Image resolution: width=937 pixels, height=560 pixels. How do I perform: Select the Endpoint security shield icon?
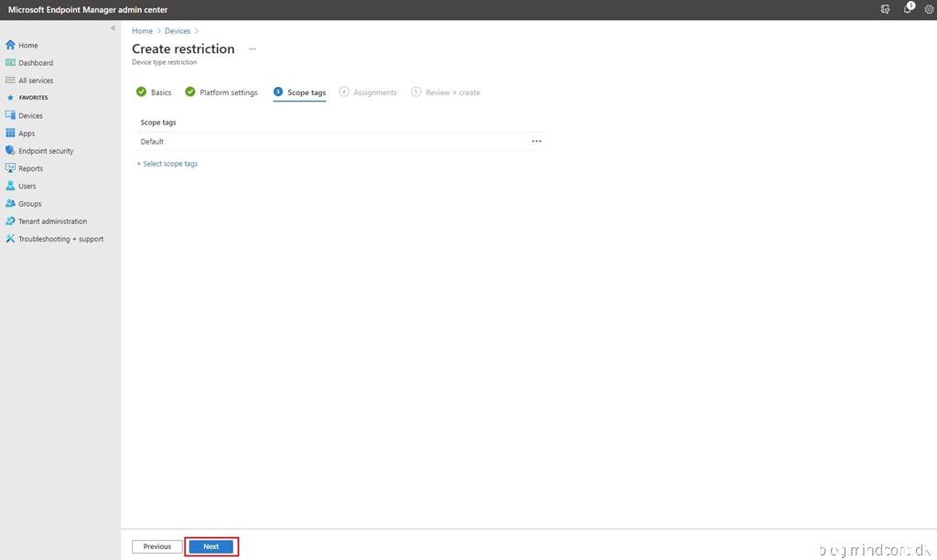pyautogui.click(x=11, y=151)
